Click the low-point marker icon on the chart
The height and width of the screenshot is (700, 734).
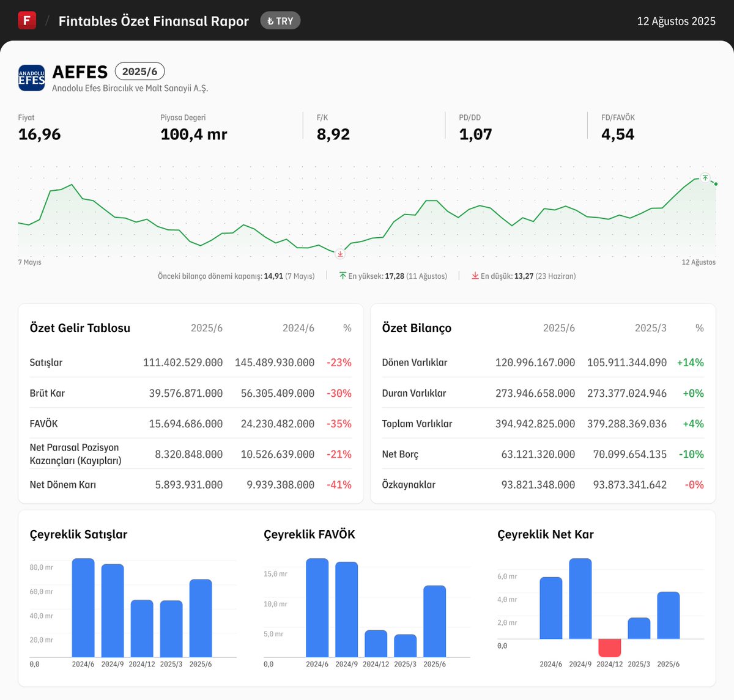340,253
